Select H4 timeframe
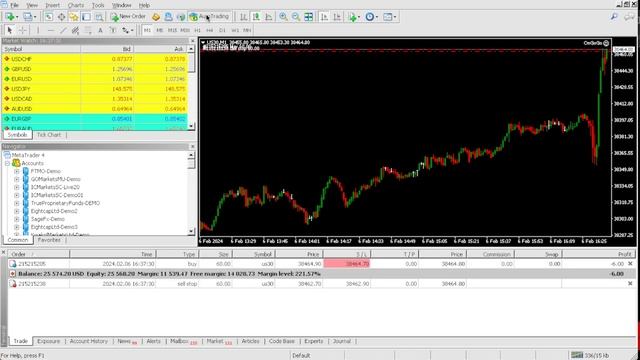640x360 pixels. click(x=210, y=30)
